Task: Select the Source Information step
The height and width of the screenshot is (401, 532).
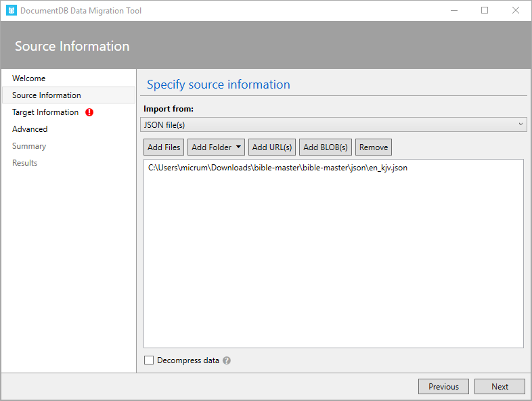Action: 47,95
